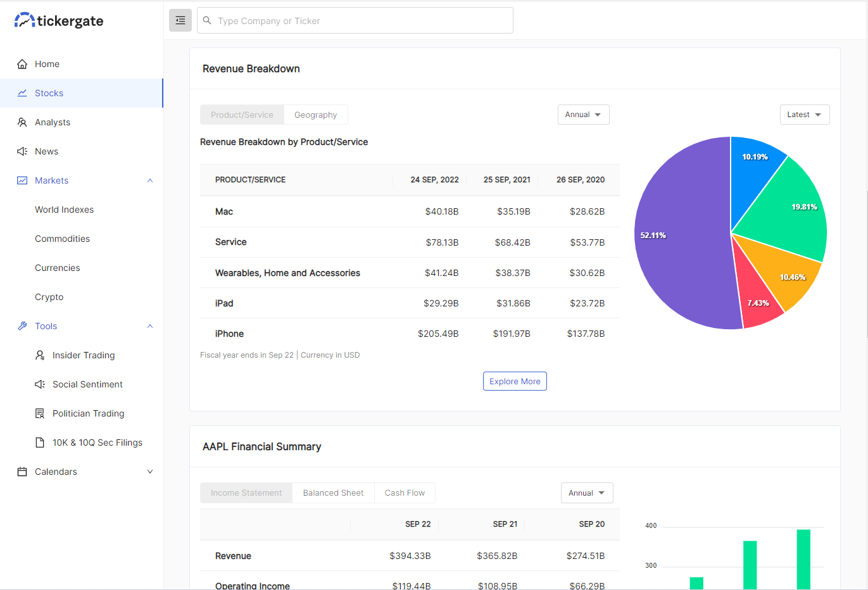
Task: Click the Social Sentiment megaphone icon
Action: click(40, 384)
